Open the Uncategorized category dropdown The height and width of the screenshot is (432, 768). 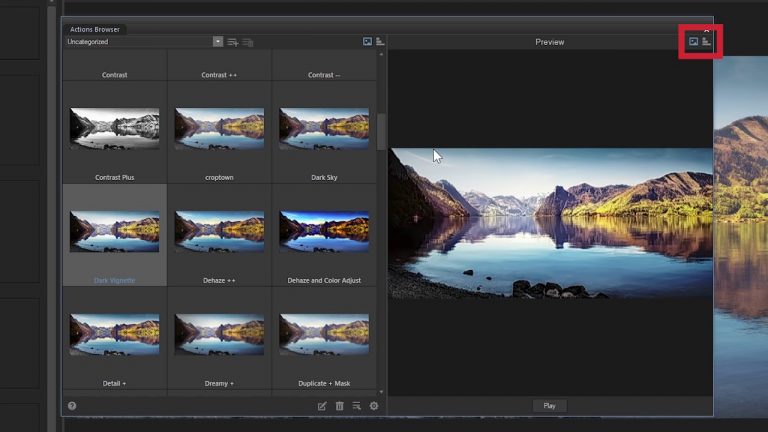tap(217, 42)
